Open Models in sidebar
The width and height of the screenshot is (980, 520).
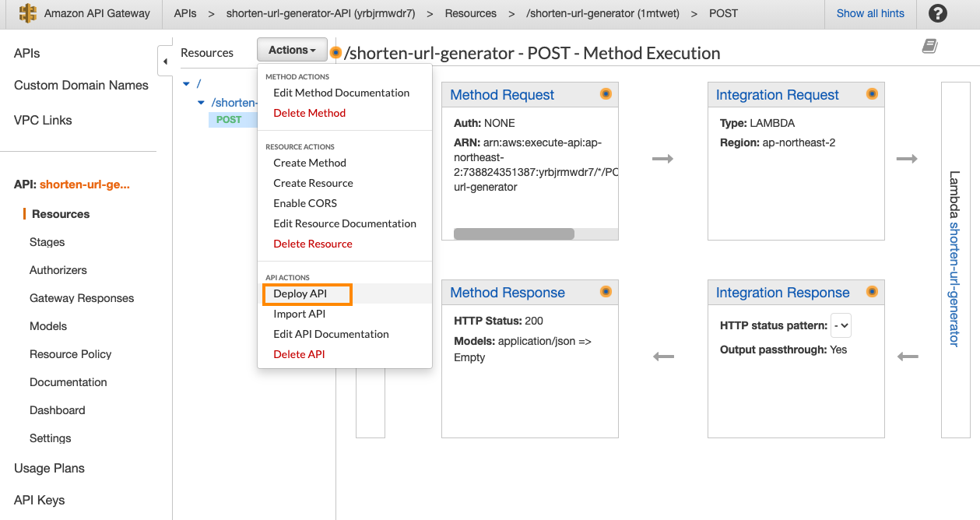pos(48,326)
